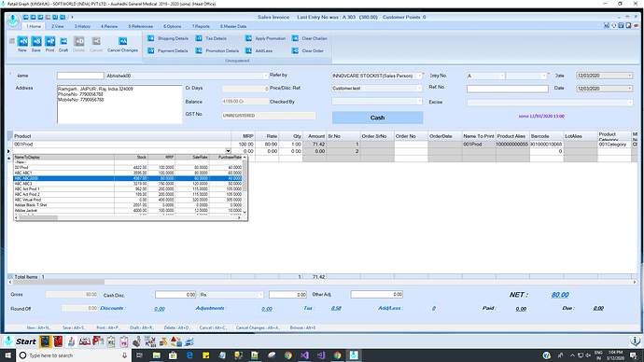Click the Cash payment mode button

click(377, 118)
